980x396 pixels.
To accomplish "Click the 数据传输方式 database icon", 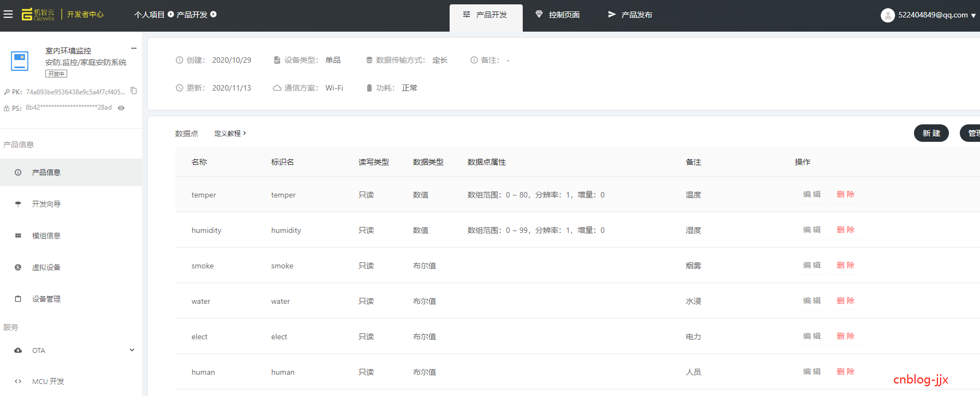I will click(x=369, y=60).
